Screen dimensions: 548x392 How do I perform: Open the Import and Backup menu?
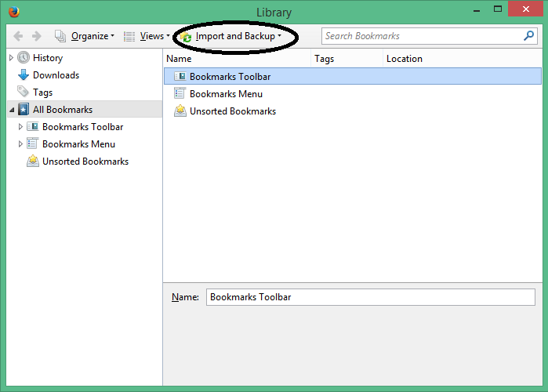click(238, 36)
